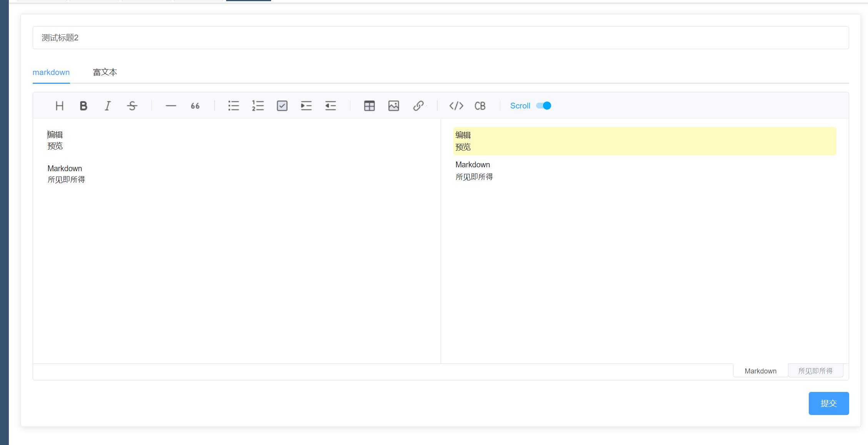Insert inline code

456,106
